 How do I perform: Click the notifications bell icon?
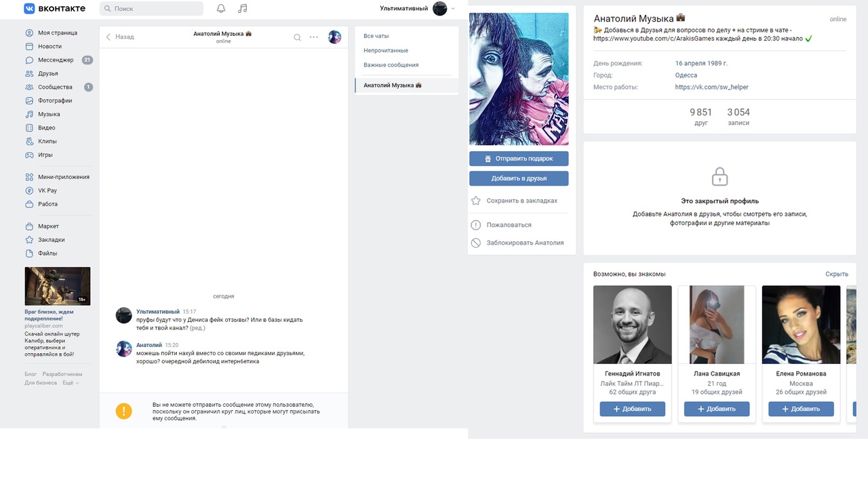(220, 9)
